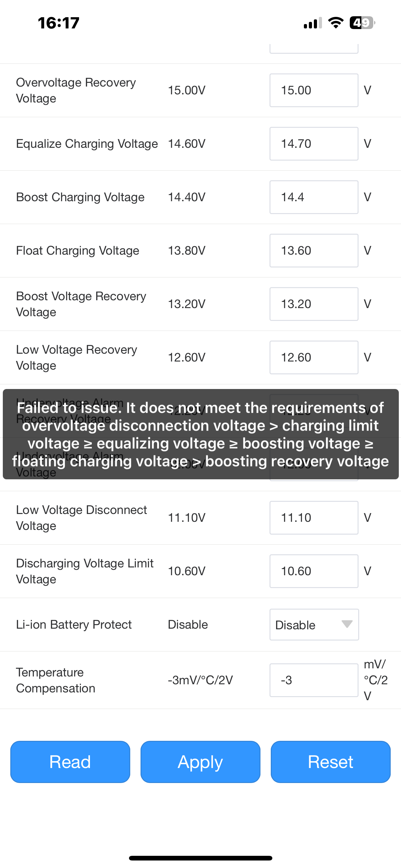Edit the Boost Charging Voltage field
This screenshot has width=401, height=868.
coord(314,197)
